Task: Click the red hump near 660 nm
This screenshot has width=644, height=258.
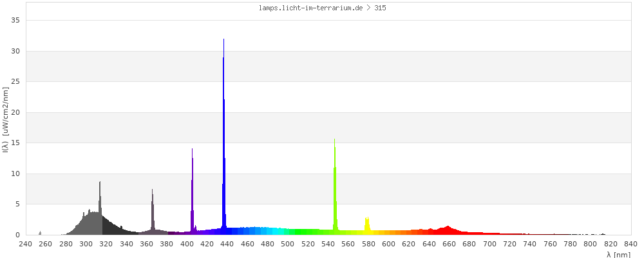Action: pyautogui.click(x=448, y=230)
